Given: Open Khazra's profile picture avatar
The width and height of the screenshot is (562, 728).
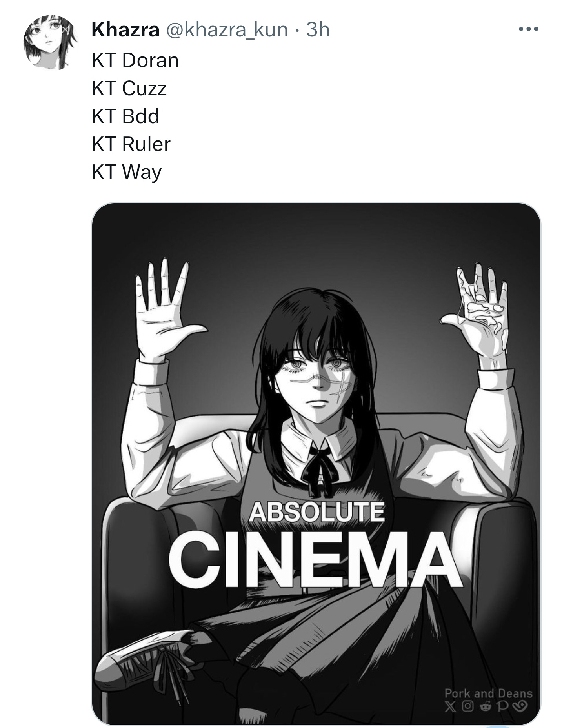Looking at the screenshot, I should 50,43.
